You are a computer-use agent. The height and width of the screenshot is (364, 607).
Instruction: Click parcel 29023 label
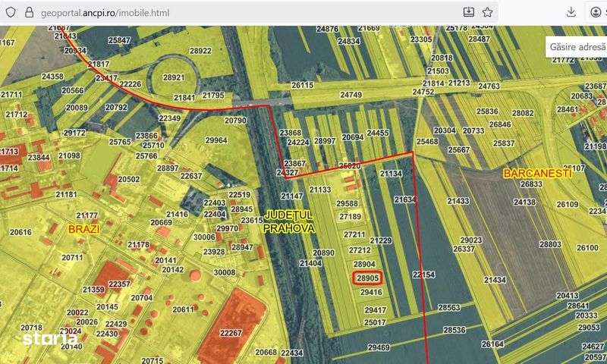tap(470, 240)
